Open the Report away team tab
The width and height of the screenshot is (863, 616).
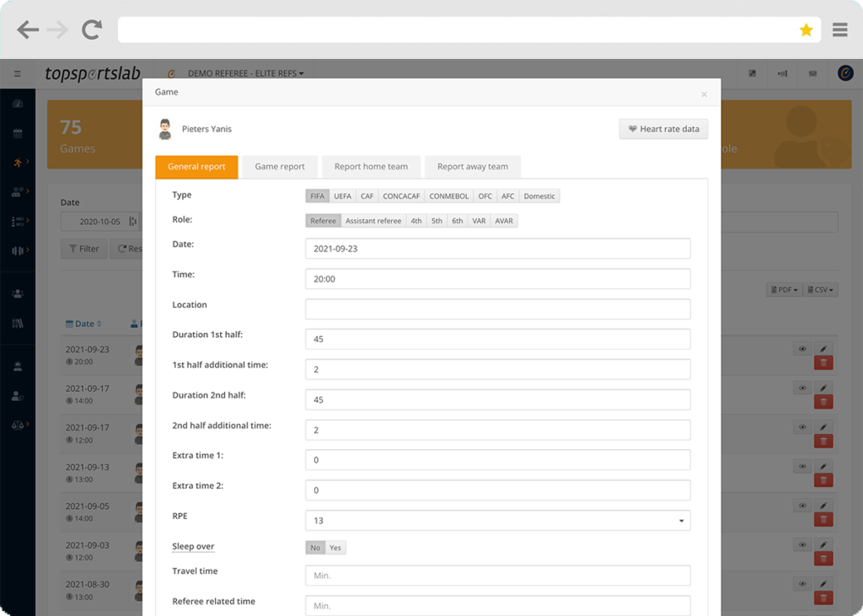click(x=472, y=166)
